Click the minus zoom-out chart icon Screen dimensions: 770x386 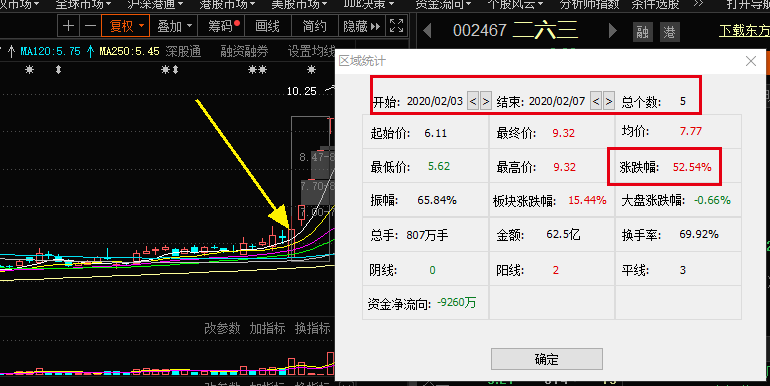[x=90, y=26]
